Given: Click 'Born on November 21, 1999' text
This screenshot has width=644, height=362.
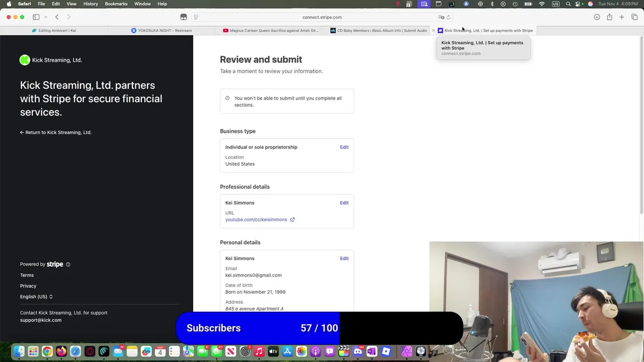Looking at the screenshot, I should [x=256, y=292].
